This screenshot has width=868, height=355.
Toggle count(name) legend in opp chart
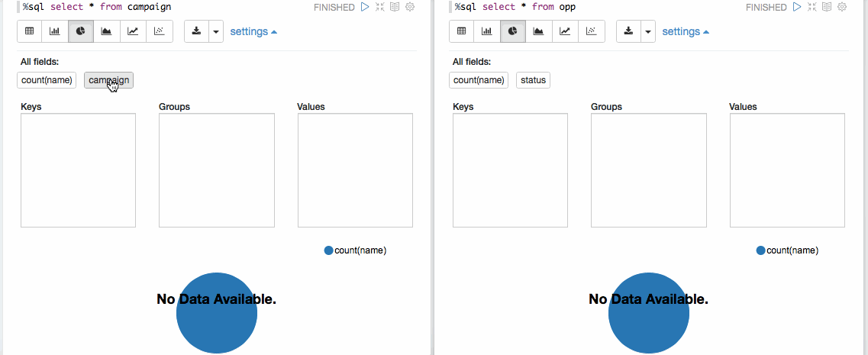click(x=787, y=250)
